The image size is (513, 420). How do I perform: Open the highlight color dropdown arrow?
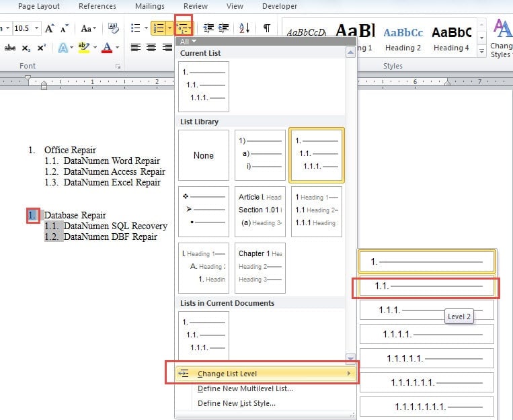pos(95,48)
